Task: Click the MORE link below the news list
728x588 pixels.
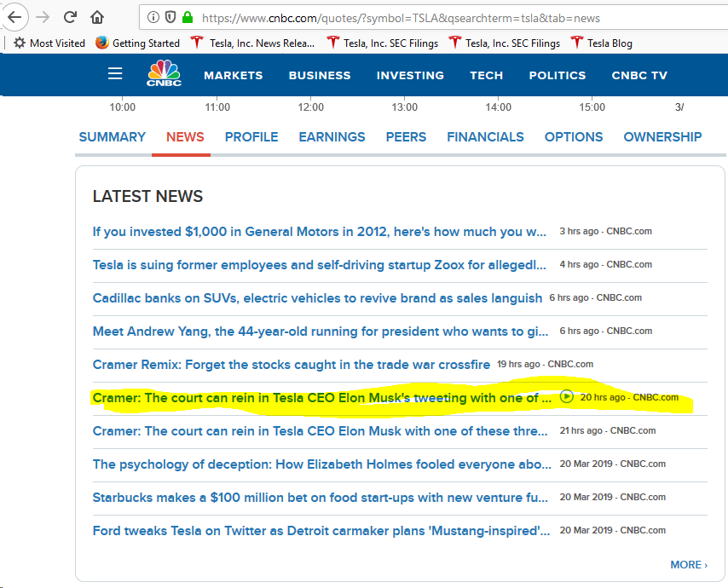Action: pyautogui.click(x=689, y=565)
